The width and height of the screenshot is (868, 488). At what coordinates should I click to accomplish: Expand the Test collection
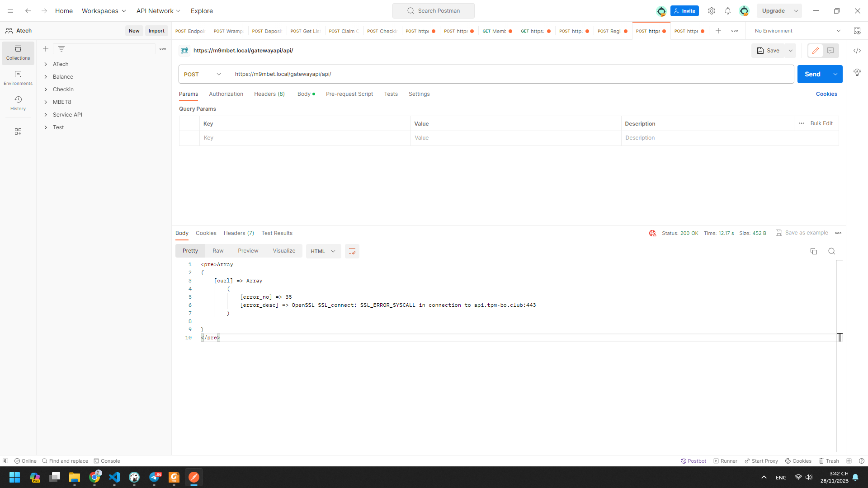(x=46, y=127)
